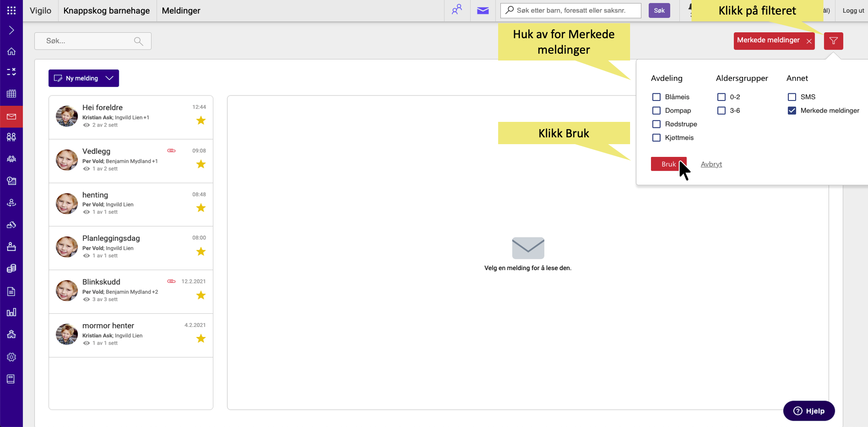Screen dimensions: 868x427
Task: Check the Blåmeis department checkbox
Action: pyautogui.click(x=656, y=97)
